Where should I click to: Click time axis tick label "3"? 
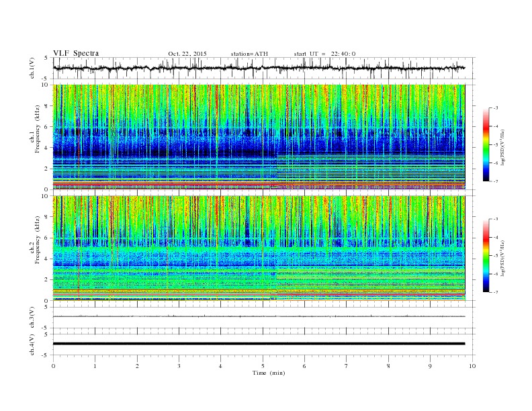[179, 366]
